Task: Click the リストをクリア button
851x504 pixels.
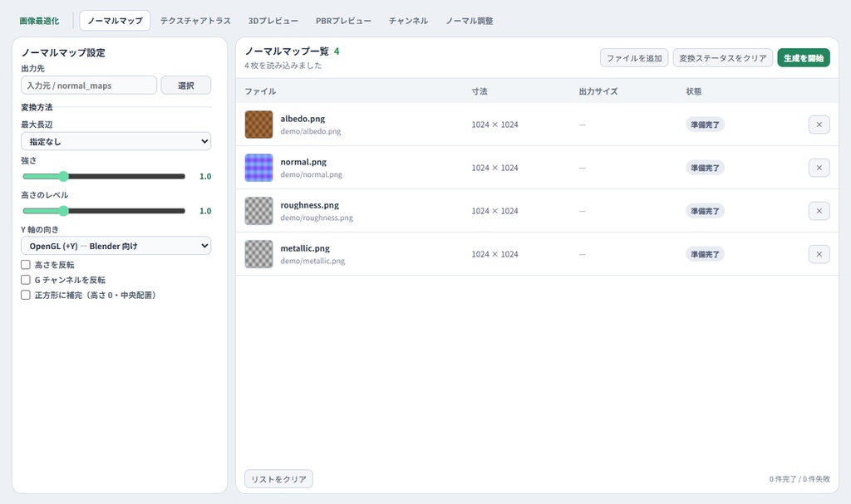Action: (278, 479)
